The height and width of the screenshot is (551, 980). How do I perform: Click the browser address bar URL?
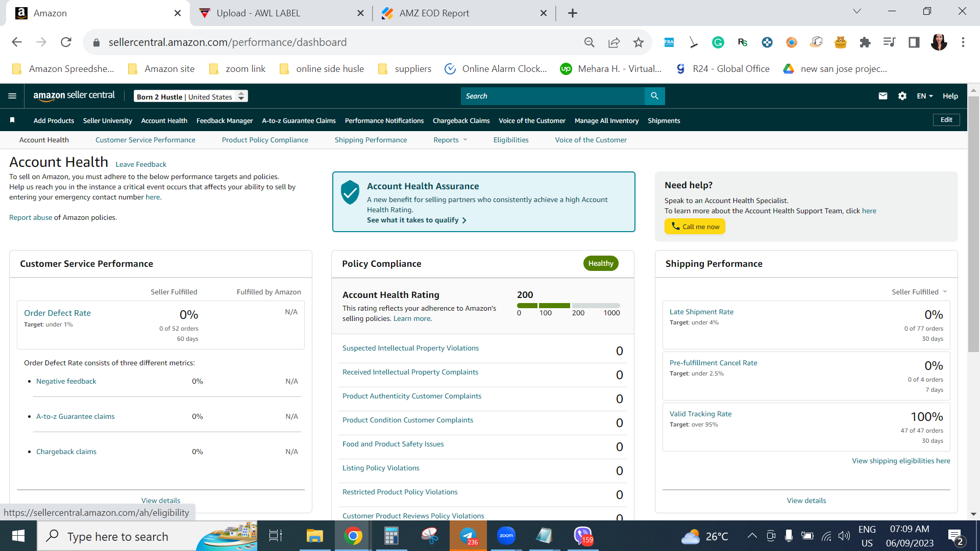pos(228,42)
